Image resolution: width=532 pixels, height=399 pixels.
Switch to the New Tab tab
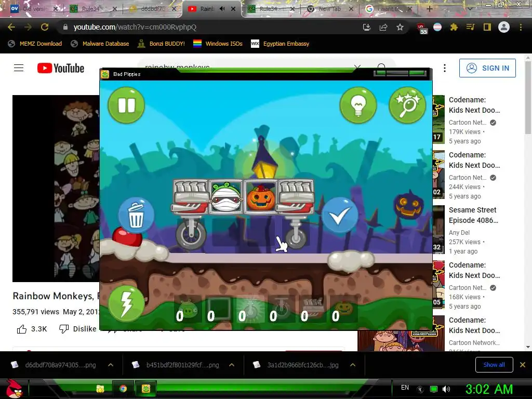[x=329, y=9]
